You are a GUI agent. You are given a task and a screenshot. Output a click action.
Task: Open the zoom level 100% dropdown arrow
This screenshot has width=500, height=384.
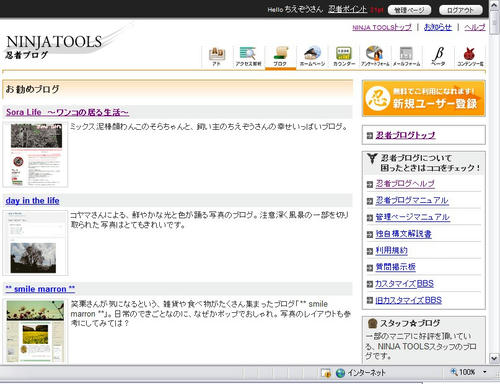tap(485, 372)
